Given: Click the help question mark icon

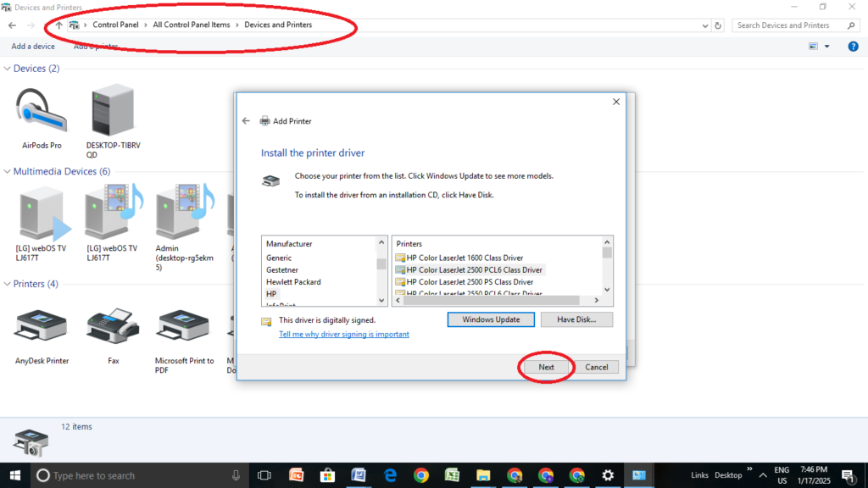Looking at the screenshot, I should click(854, 47).
